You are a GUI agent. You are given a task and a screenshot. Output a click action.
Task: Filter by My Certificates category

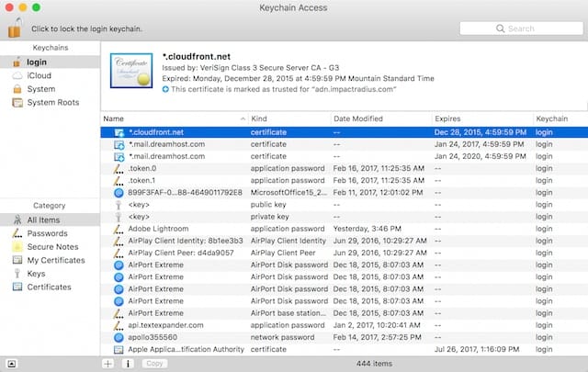click(53, 261)
